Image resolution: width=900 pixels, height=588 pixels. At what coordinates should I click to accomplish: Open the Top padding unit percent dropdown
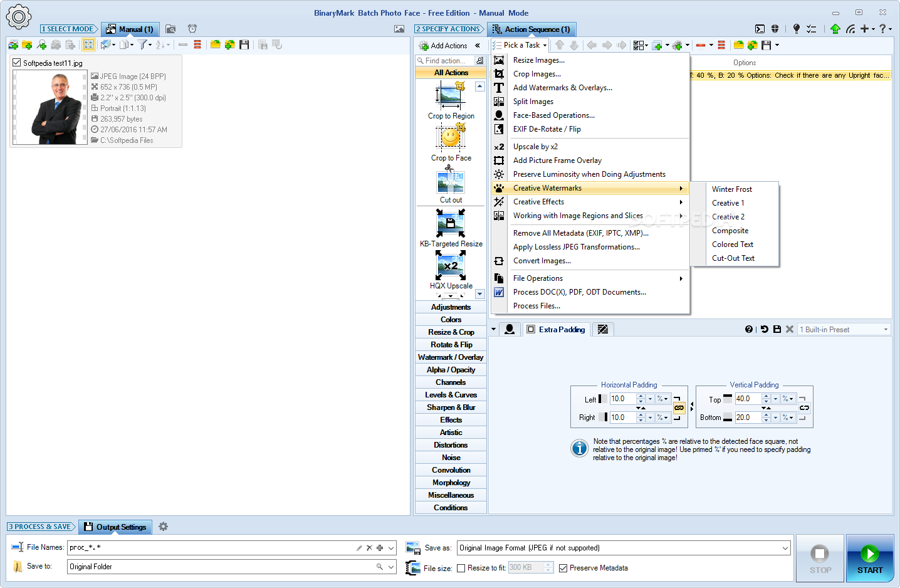pos(788,399)
